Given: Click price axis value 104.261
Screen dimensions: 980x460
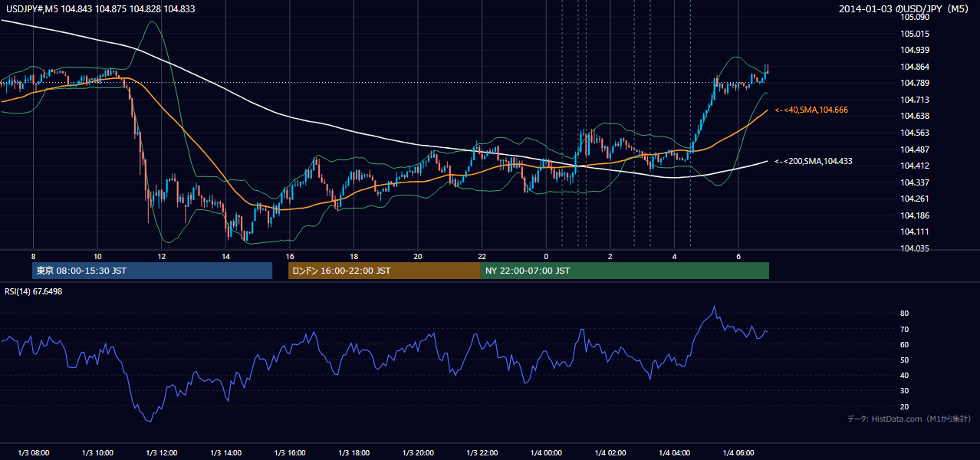Looking at the screenshot, I should 916,199.
